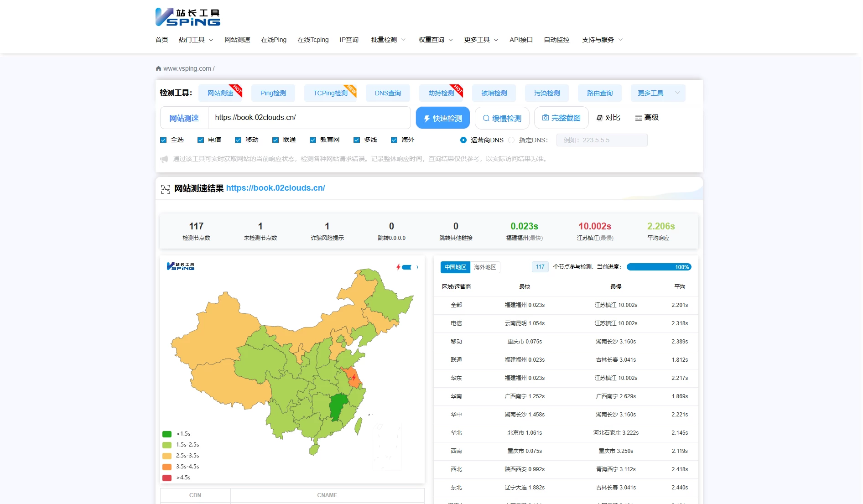Click the lightning bolt on quick-test button
The height and width of the screenshot is (504, 863).
427,119
